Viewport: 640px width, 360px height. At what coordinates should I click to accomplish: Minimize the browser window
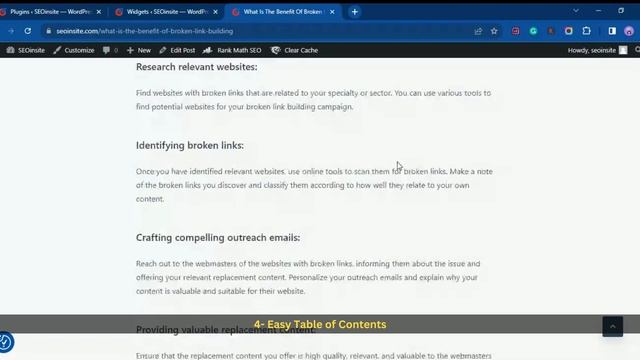[x=598, y=11]
